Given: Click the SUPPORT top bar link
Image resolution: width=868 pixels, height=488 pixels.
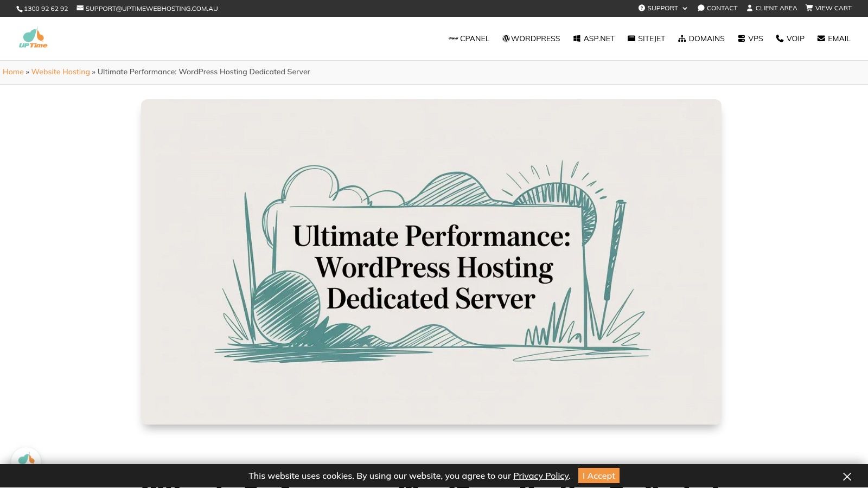Looking at the screenshot, I should 662,8.
